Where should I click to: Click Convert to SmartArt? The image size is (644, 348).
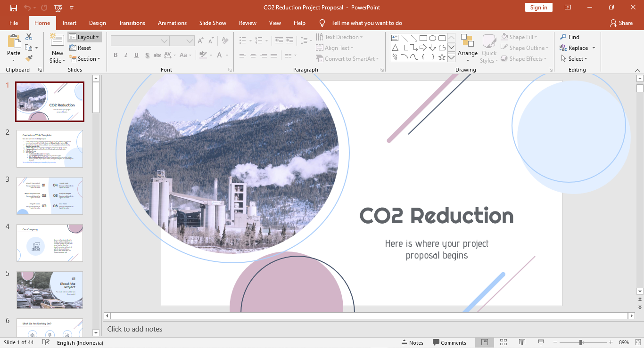(x=348, y=58)
